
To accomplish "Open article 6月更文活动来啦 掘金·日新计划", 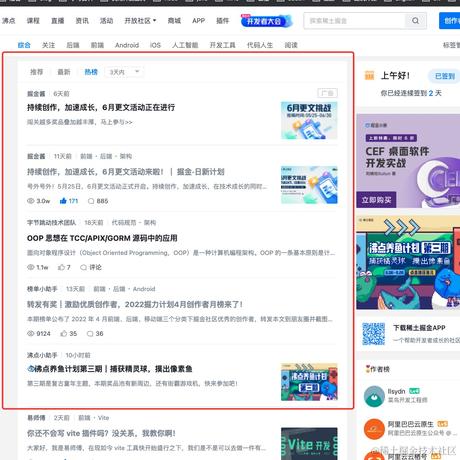I will tap(126, 172).
